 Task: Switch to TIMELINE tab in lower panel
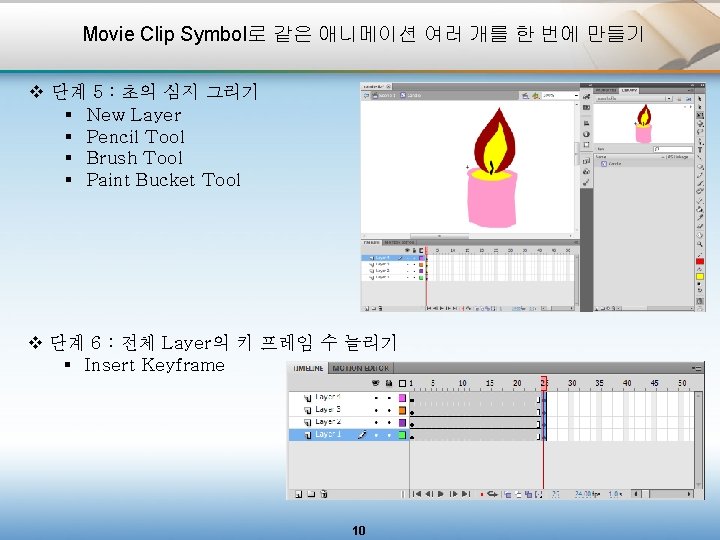(x=308, y=368)
